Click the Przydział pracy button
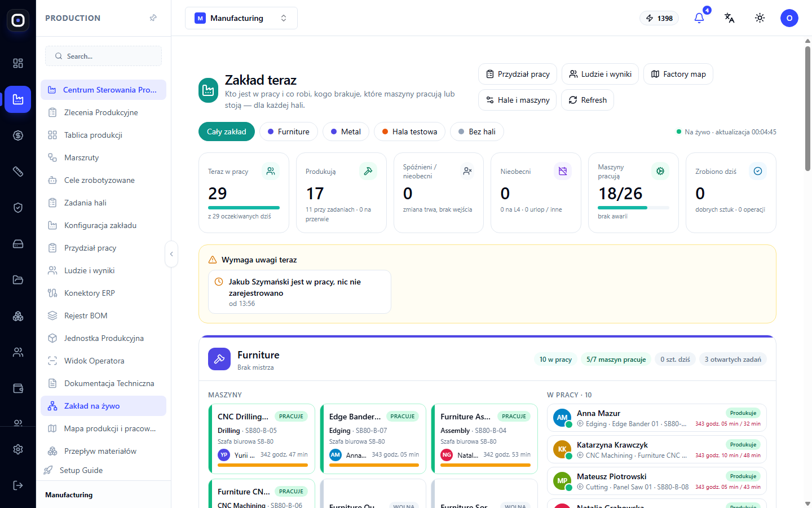Screen dimensions: 812x508 (518, 74)
